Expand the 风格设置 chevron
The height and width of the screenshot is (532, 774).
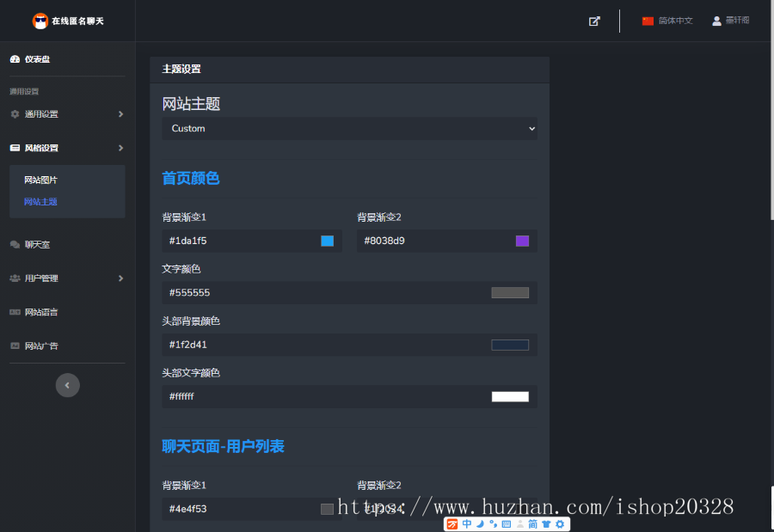[x=121, y=148]
